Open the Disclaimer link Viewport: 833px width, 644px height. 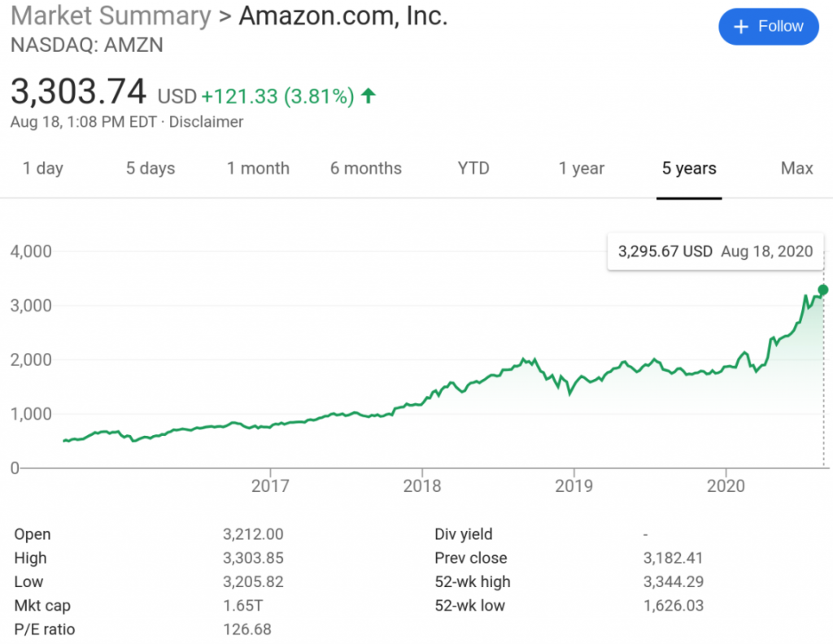pos(206,122)
